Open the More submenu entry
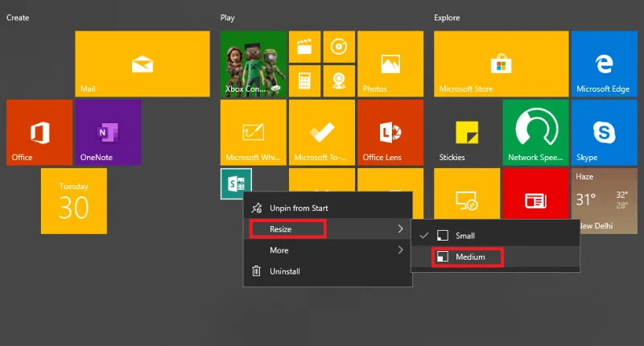The height and width of the screenshot is (346, 644). 328,250
